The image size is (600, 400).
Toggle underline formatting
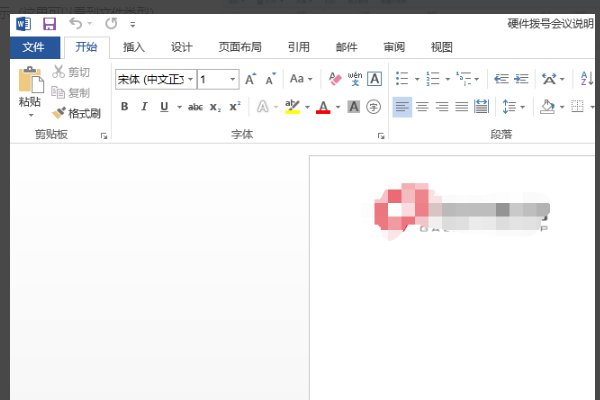(164, 106)
